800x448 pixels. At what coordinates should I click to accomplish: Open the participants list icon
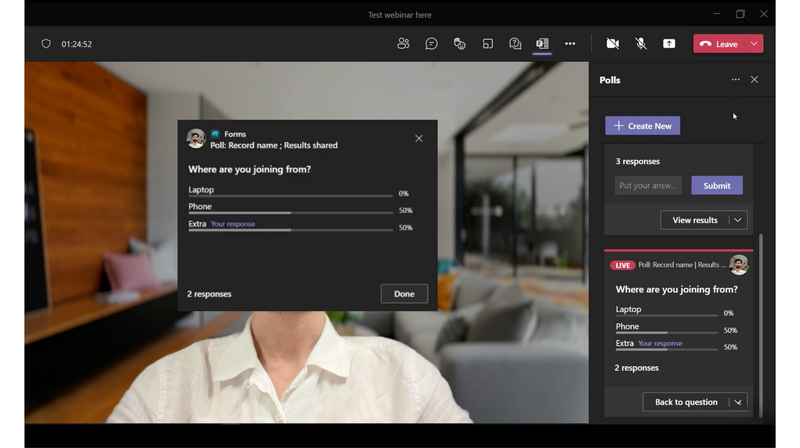click(403, 44)
